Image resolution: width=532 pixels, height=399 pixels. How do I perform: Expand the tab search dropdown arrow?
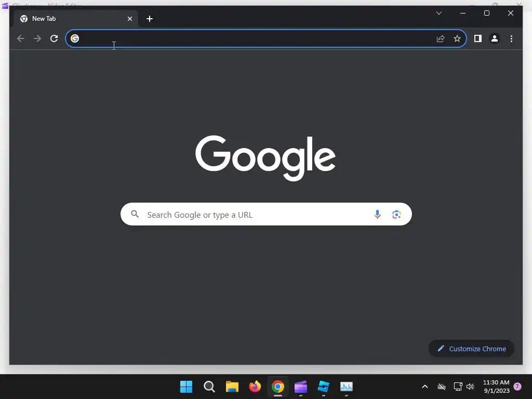pos(439,13)
